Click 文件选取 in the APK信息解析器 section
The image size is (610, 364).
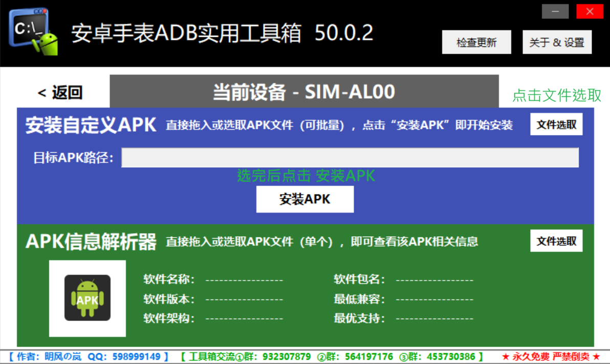coord(556,241)
